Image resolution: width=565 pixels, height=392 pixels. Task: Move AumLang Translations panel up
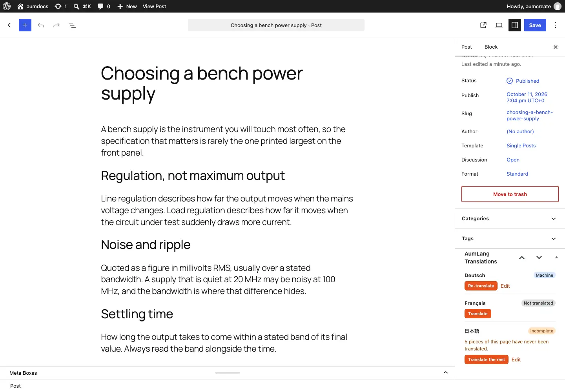point(522,258)
